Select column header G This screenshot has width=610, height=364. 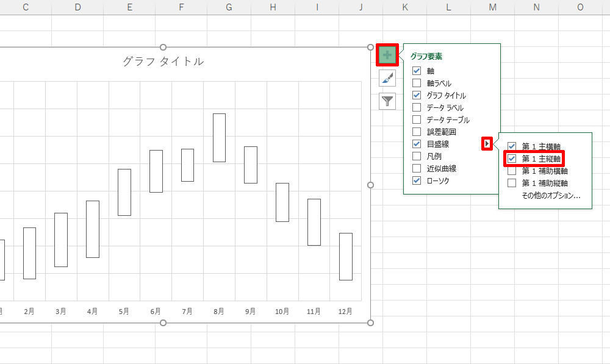[229, 7]
